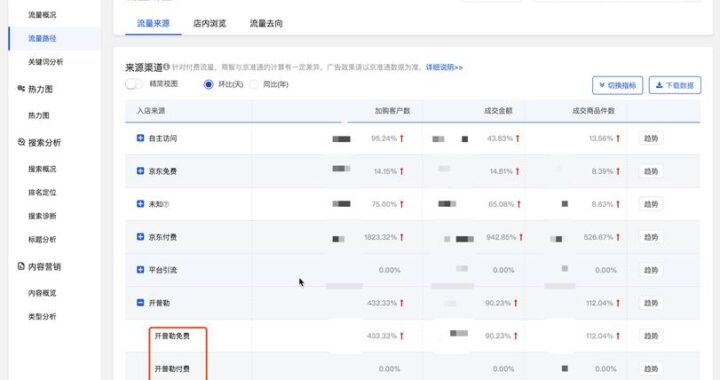Open 流量概况 in the sidebar

(x=42, y=15)
